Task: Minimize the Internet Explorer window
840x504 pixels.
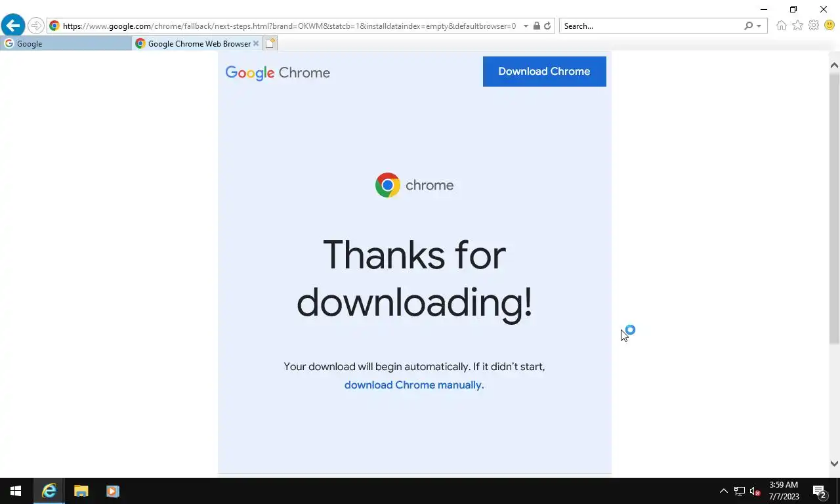Action: 764,9
